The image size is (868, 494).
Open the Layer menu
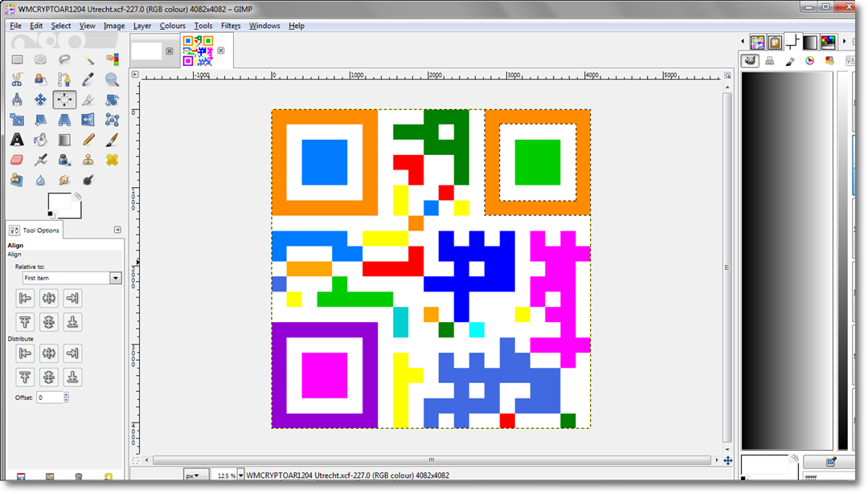tap(142, 26)
